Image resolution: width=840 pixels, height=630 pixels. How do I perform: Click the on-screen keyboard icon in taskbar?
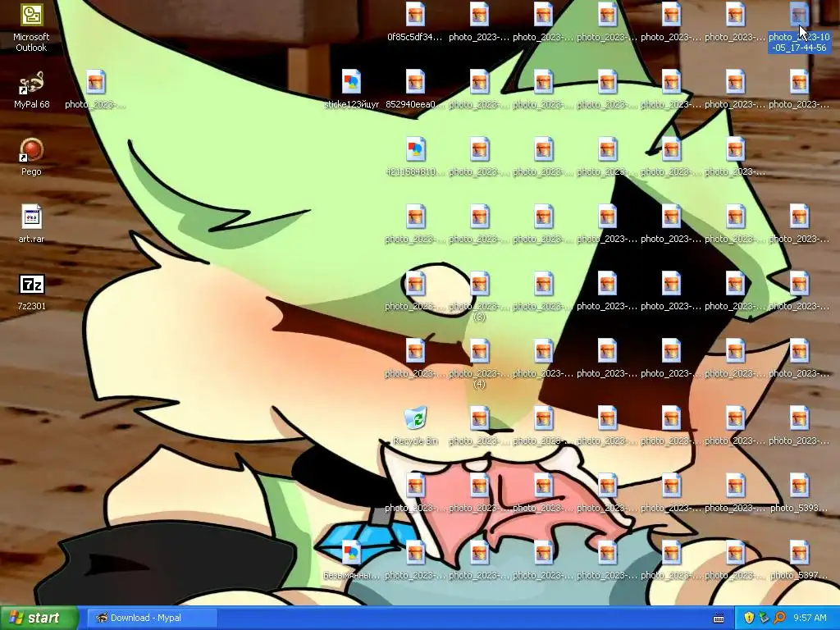(x=719, y=619)
